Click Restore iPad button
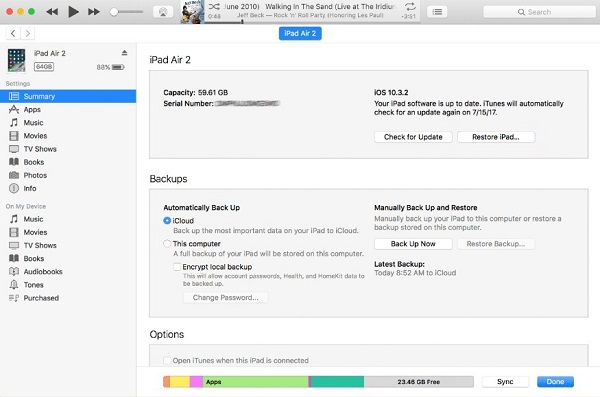 pyautogui.click(x=496, y=137)
